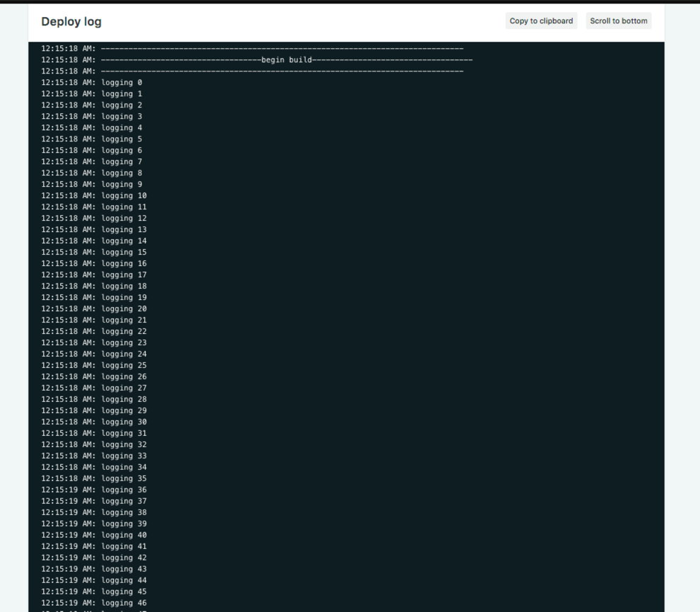Click the Scroll to bottom button
This screenshot has height=612, width=700.
coord(618,21)
